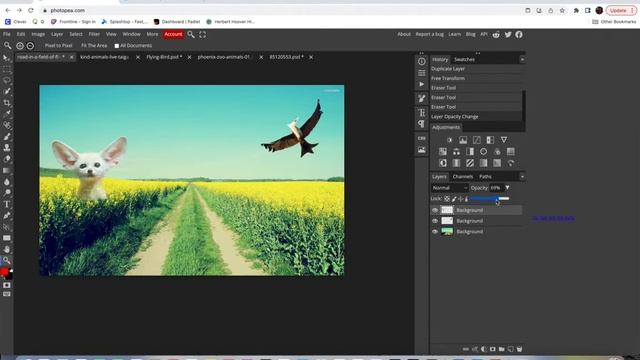Hide the bottom Background layer
The height and width of the screenshot is (360, 640).
click(x=435, y=231)
